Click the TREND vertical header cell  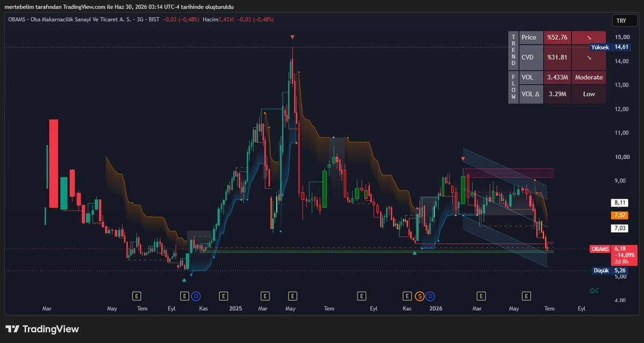tap(513, 49)
